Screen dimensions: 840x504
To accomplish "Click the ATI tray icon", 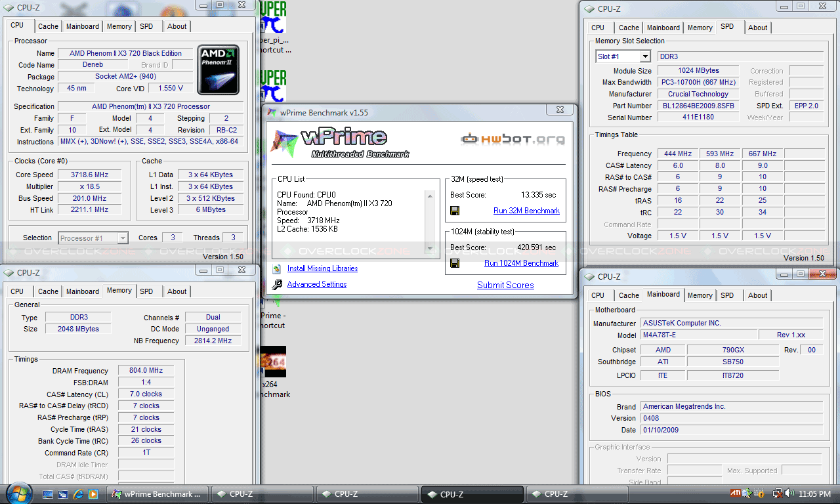I will point(736,493).
